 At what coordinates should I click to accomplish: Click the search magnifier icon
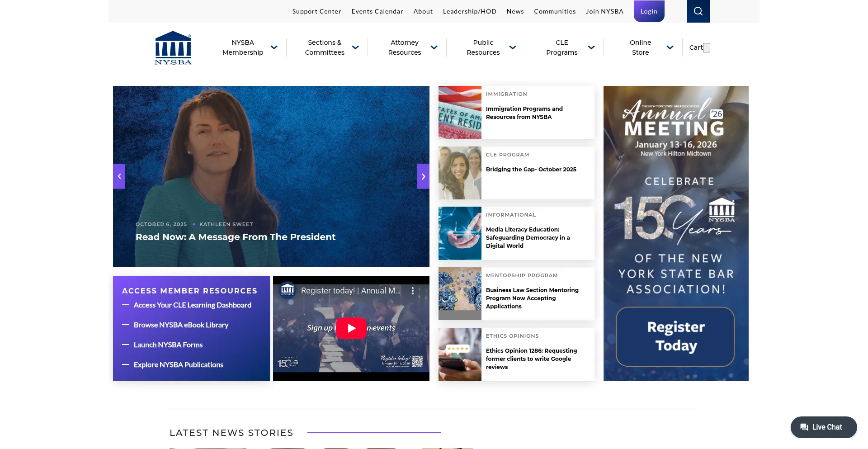click(698, 11)
